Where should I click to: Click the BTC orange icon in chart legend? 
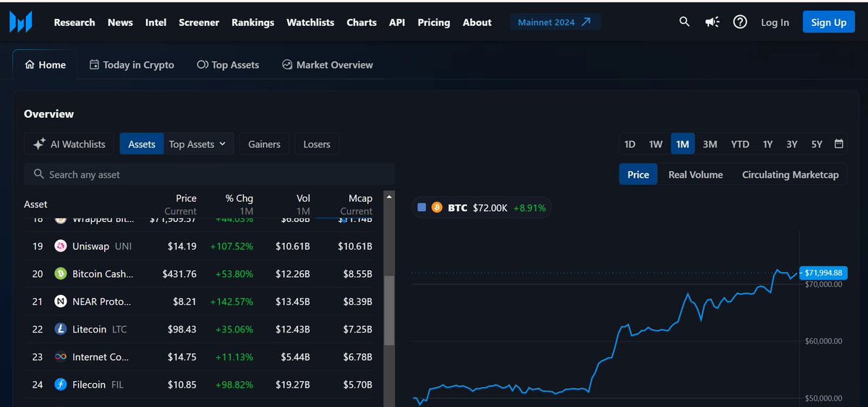click(437, 207)
